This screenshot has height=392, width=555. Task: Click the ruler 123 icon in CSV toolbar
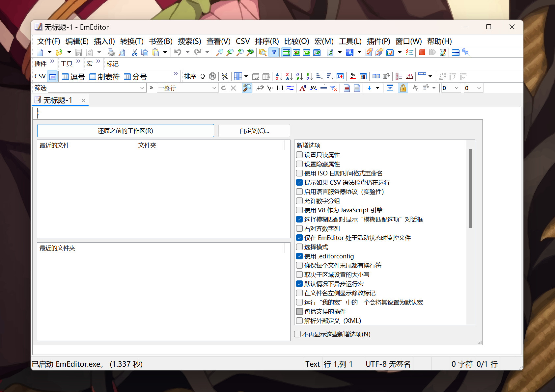(409, 77)
